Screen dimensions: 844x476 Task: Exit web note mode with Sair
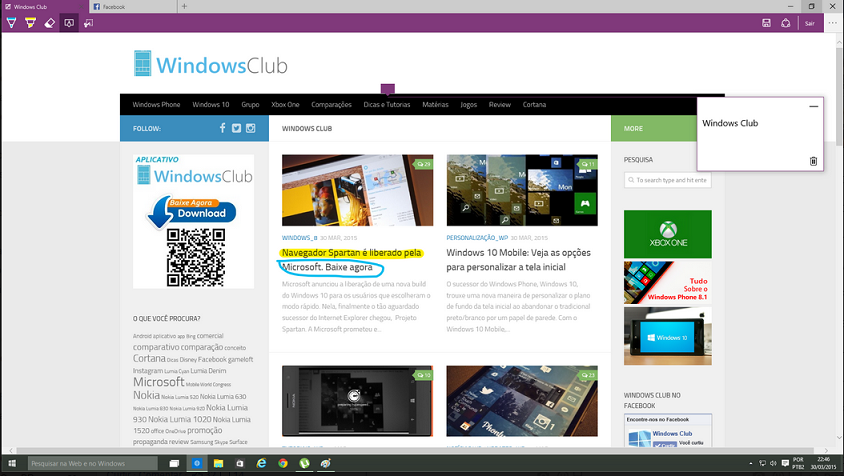point(809,23)
